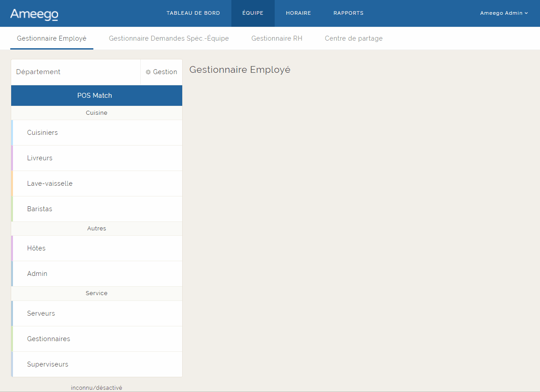Click the Serveurs department row

pos(41,313)
